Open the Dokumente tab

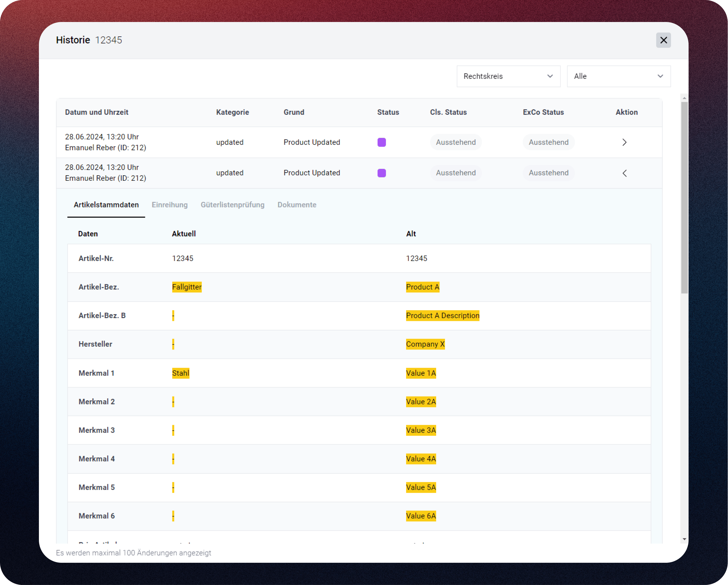pyautogui.click(x=297, y=205)
